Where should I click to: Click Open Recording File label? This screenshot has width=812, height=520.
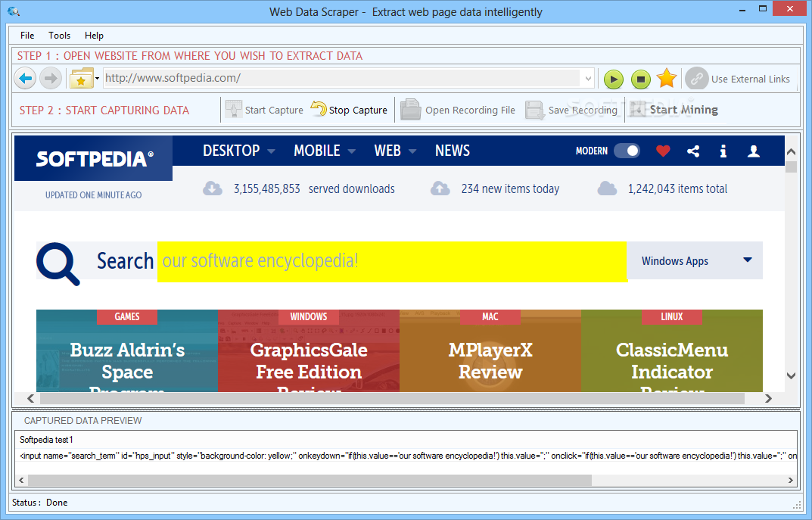tap(470, 111)
